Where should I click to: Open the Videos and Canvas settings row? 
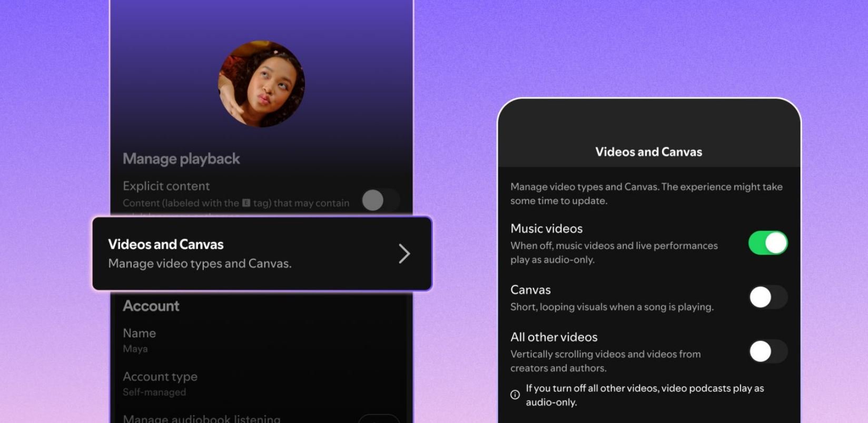coord(262,254)
